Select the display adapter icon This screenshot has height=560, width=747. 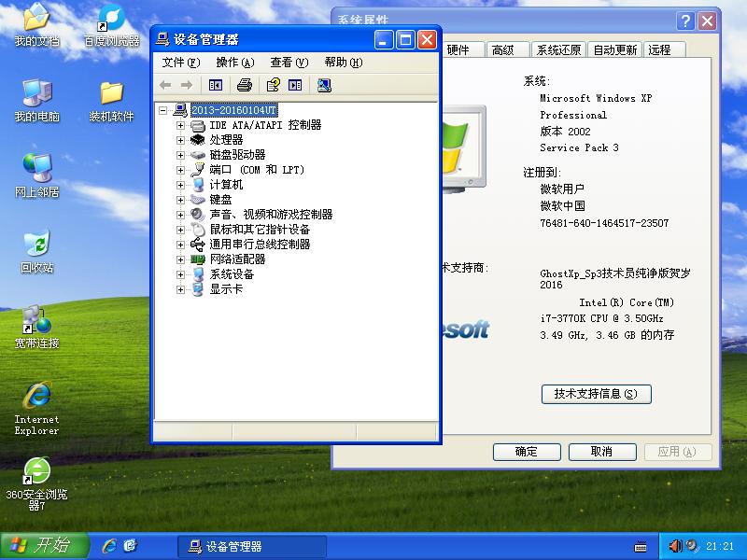198,289
